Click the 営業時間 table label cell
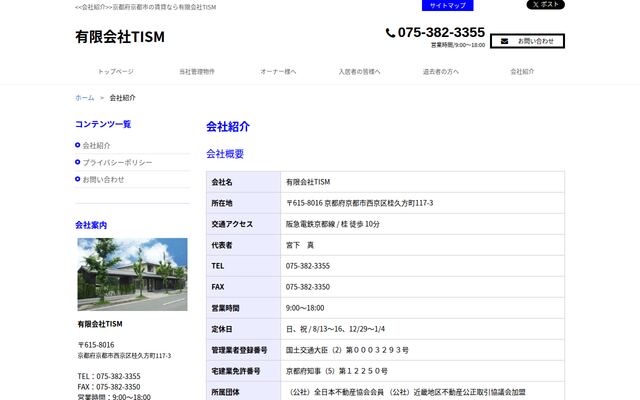 click(244, 308)
